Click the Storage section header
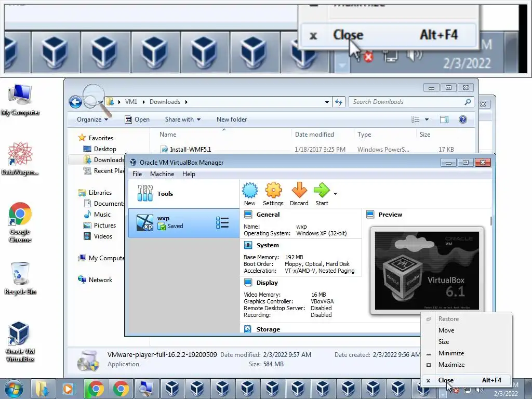Viewport: 532px width, 399px height. coord(268,329)
